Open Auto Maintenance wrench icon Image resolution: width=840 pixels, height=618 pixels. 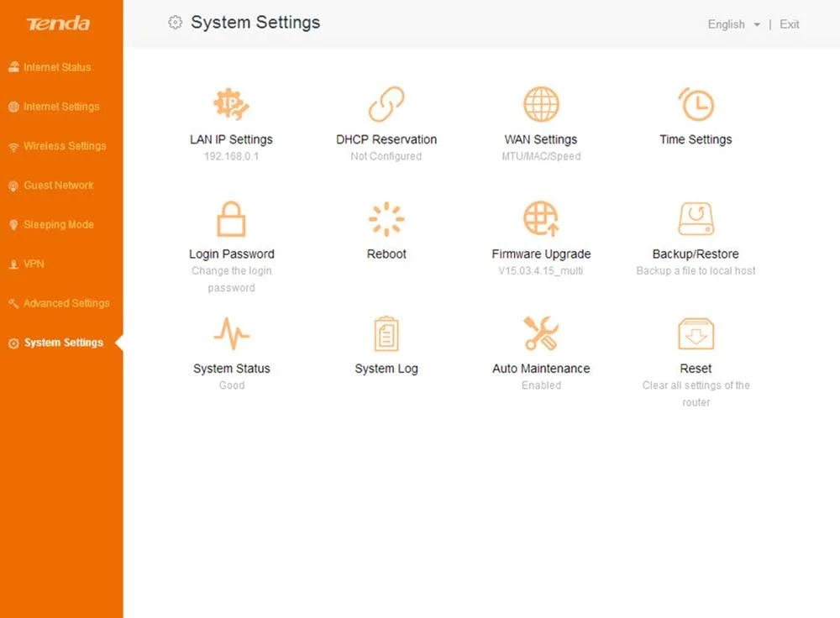[541, 333]
